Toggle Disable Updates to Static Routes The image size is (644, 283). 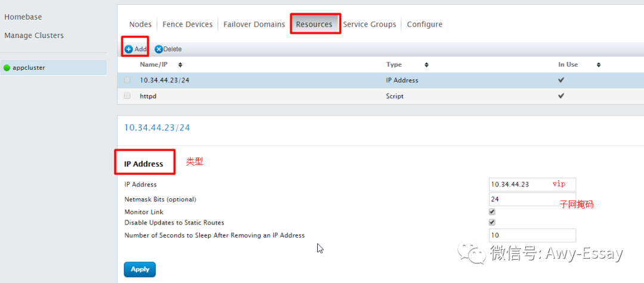click(x=492, y=222)
